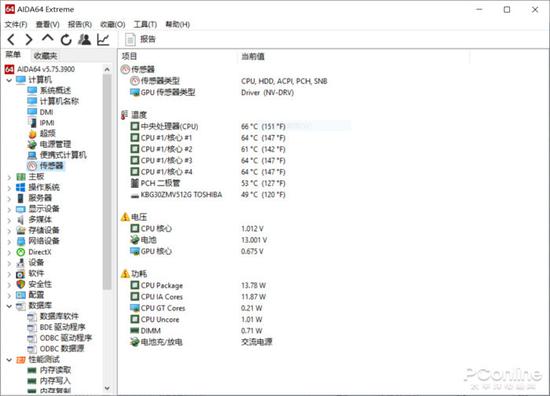Screen dimensions: 550x396
Task: Click tree scrollbar up arrow
Action: pyautogui.click(x=107, y=69)
